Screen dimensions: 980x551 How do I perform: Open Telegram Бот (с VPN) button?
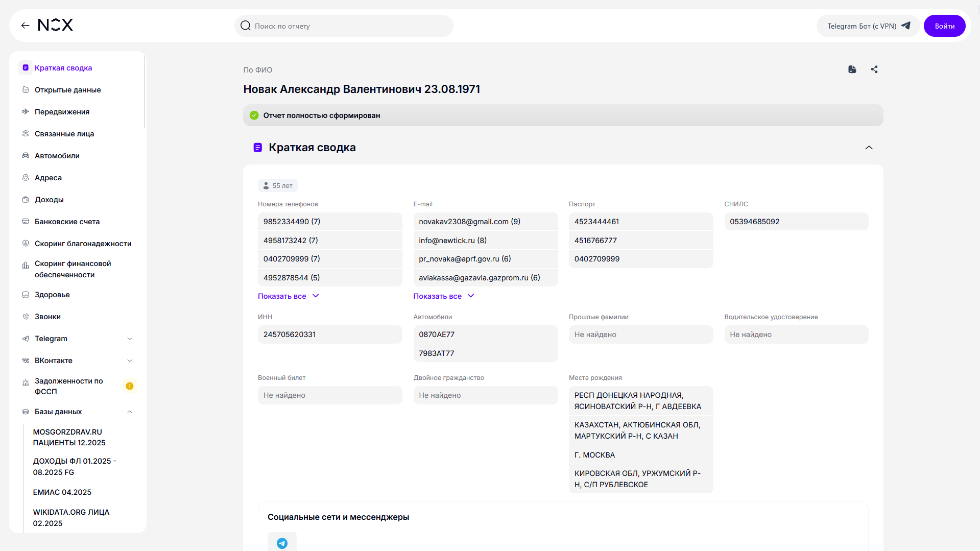pyautogui.click(x=868, y=26)
